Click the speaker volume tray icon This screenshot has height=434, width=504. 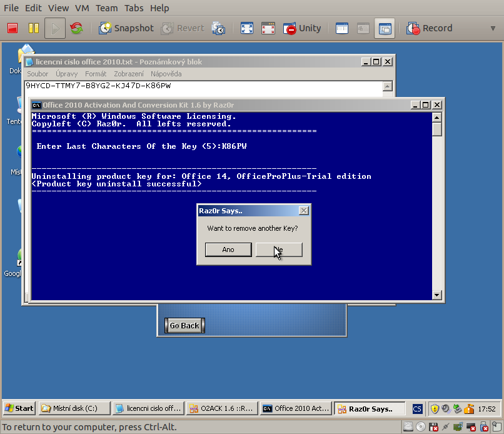pyautogui.click(x=446, y=408)
